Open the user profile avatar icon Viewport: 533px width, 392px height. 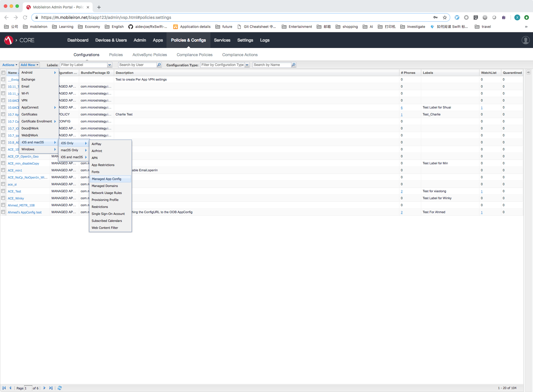(526, 40)
